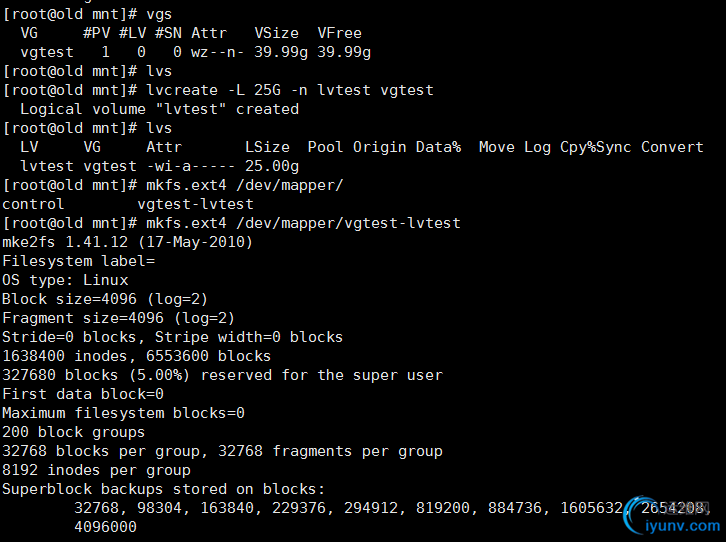Click the '200 block groups' line
726x542 pixels.
74,432
